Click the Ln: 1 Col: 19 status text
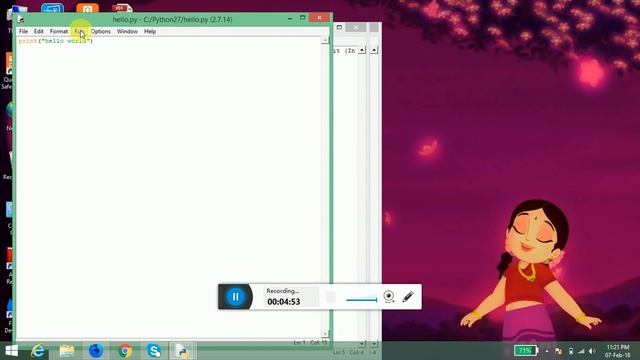The height and width of the screenshot is (360, 640). (310, 342)
